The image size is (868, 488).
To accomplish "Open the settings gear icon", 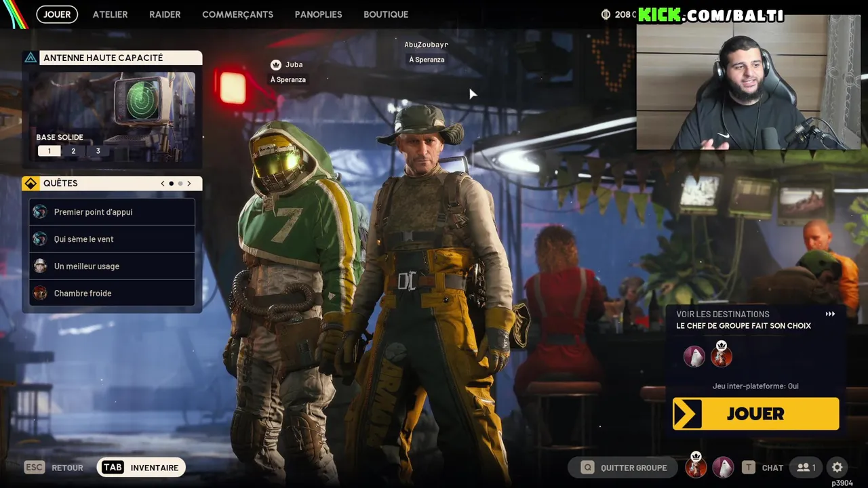I will [x=837, y=467].
